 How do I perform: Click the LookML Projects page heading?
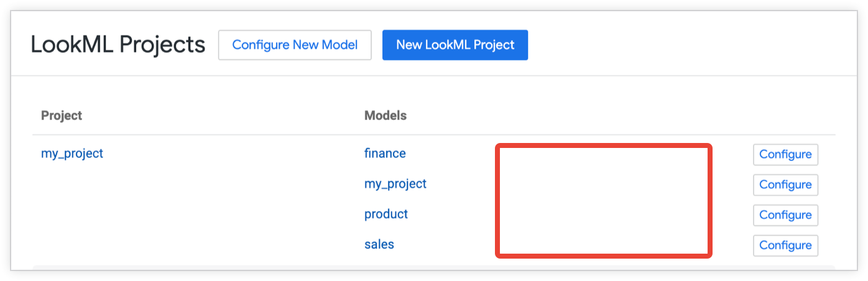pos(118,45)
